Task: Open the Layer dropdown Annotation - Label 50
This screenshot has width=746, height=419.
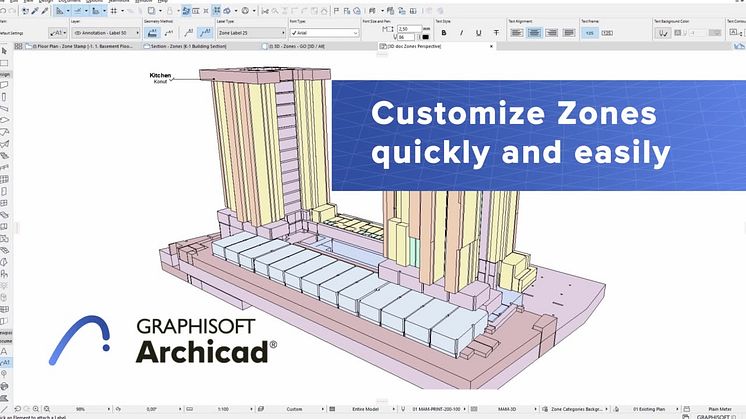Action: point(106,33)
